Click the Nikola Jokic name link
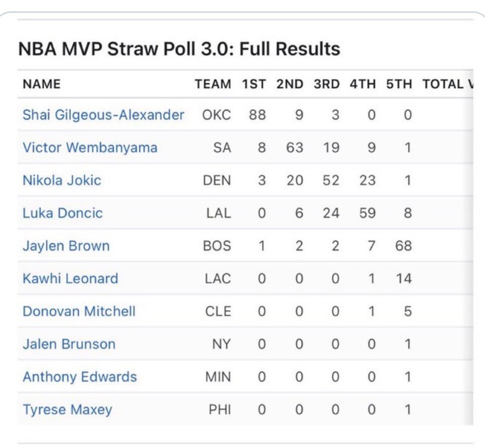485x448 pixels. click(x=62, y=181)
